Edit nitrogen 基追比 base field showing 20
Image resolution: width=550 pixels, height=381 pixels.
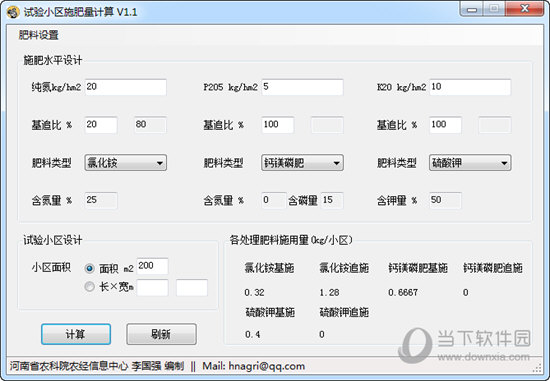(x=101, y=125)
